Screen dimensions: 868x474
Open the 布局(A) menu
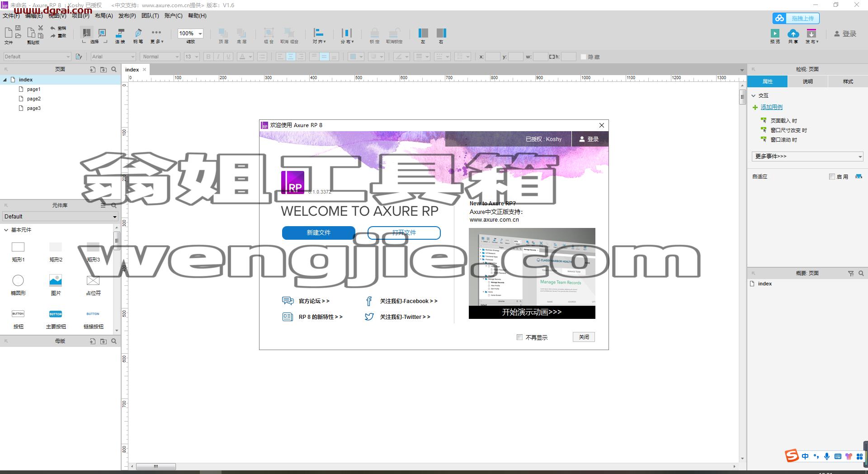[104, 15]
